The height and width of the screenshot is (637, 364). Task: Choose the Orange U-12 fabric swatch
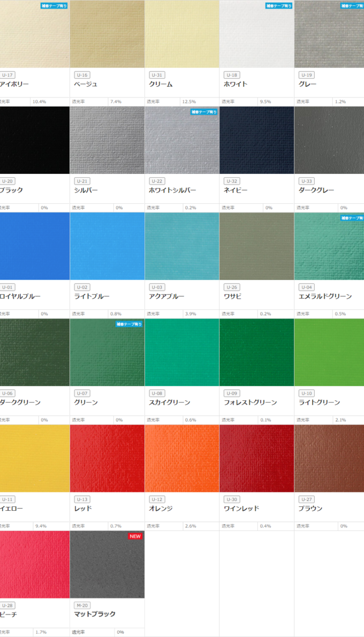pyautogui.click(x=181, y=458)
